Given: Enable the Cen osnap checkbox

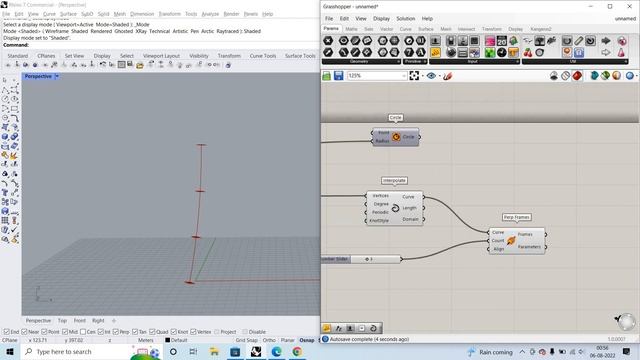Looking at the screenshot, I should click(x=83, y=332).
